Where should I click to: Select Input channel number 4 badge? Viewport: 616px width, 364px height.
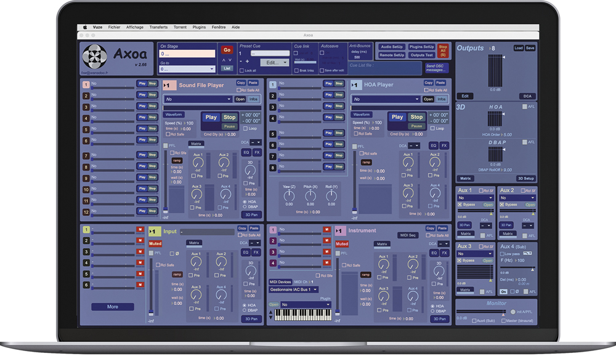pos(86,263)
